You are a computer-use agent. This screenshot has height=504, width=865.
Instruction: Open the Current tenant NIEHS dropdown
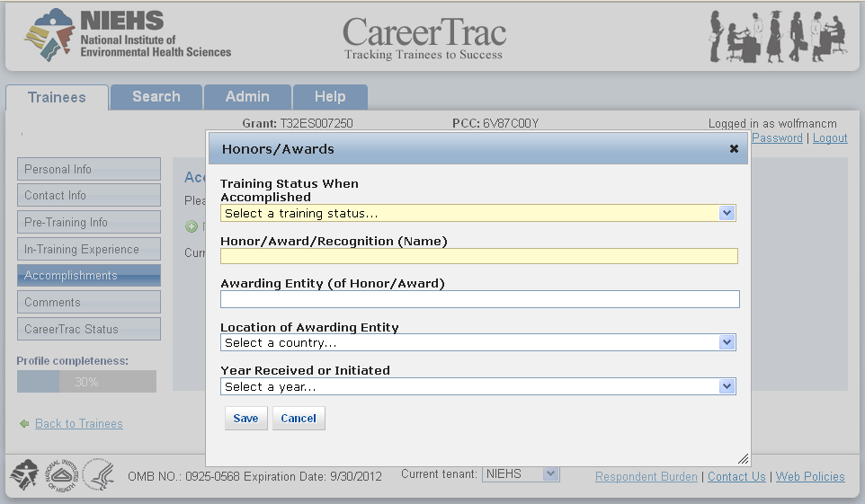(521, 473)
